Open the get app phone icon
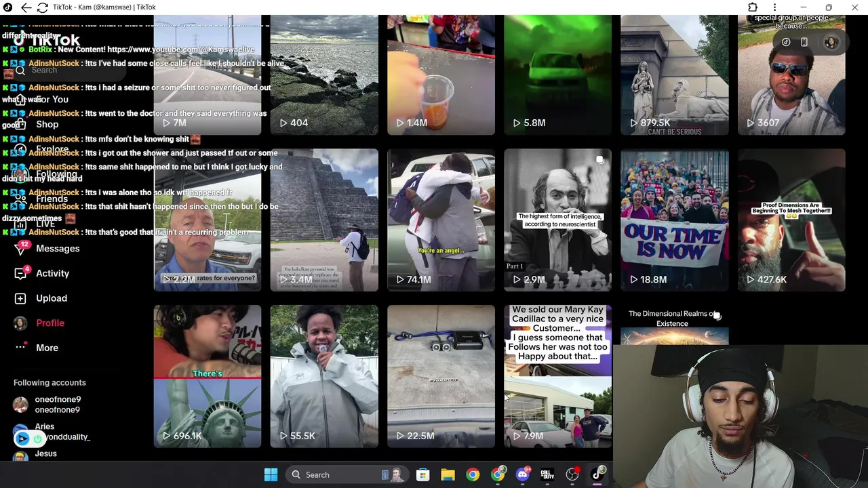The image size is (868, 488). coord(804,42)
